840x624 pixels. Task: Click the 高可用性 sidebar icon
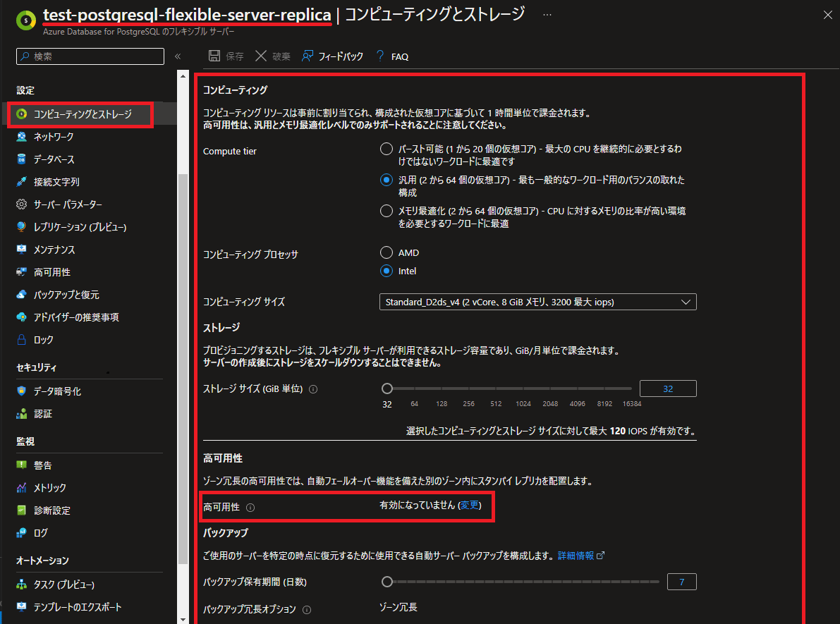(x=21, y=272)
